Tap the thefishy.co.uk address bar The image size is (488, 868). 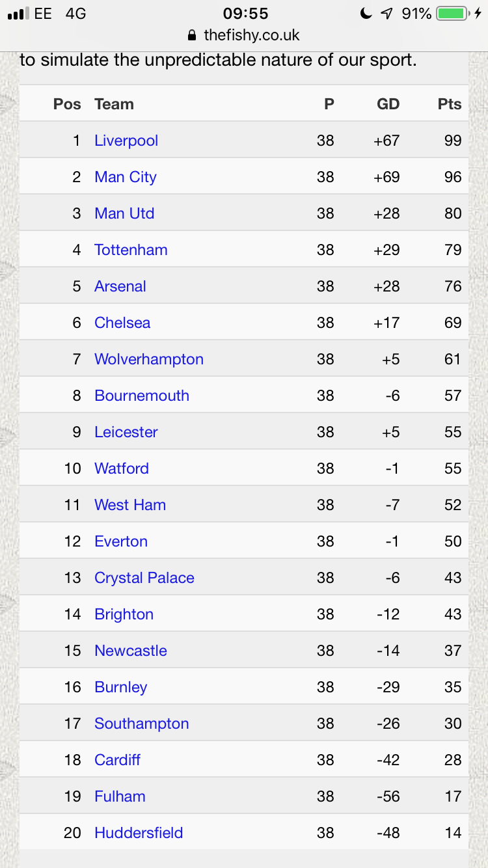tap(244, 35)
